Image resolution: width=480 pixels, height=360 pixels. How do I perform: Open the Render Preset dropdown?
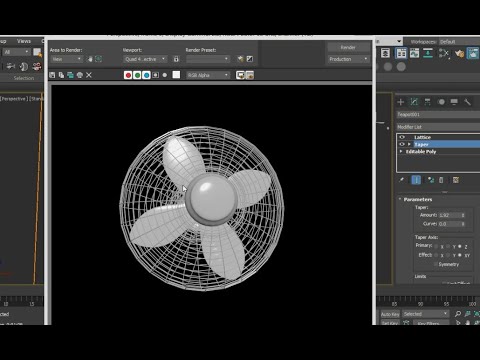[x=208, y=59]
